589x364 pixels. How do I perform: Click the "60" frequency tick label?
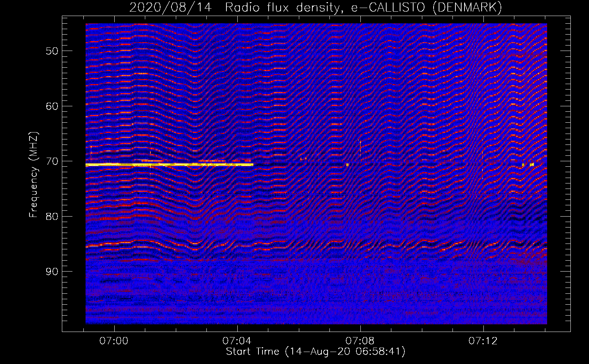pos(52,106)
